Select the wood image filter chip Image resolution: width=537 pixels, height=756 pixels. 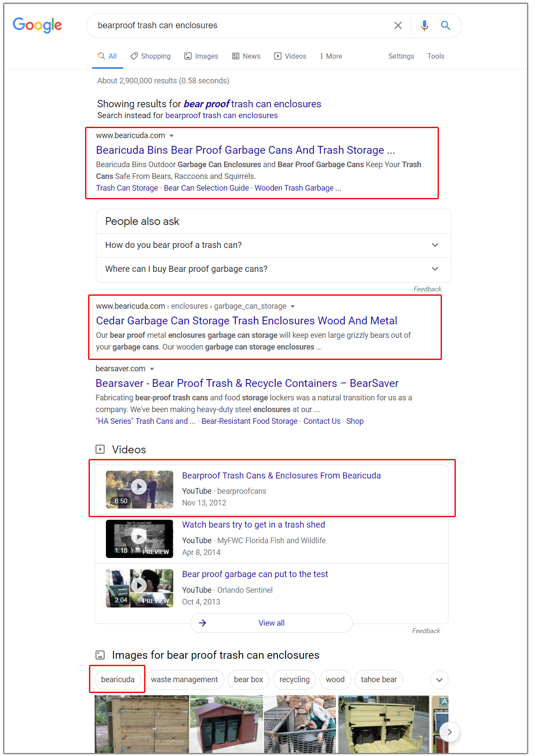point(335,679)
